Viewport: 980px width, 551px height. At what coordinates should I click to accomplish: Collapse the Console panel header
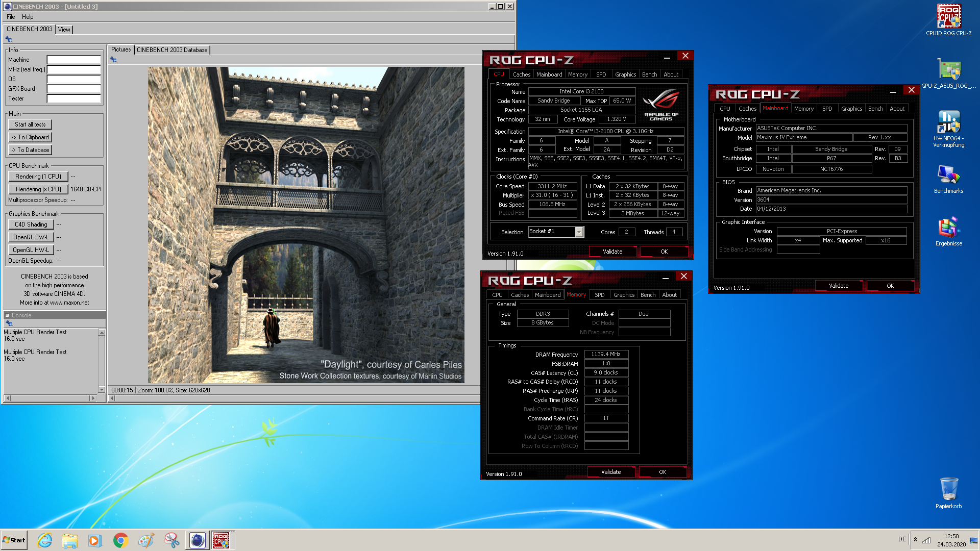coord(8,315)
